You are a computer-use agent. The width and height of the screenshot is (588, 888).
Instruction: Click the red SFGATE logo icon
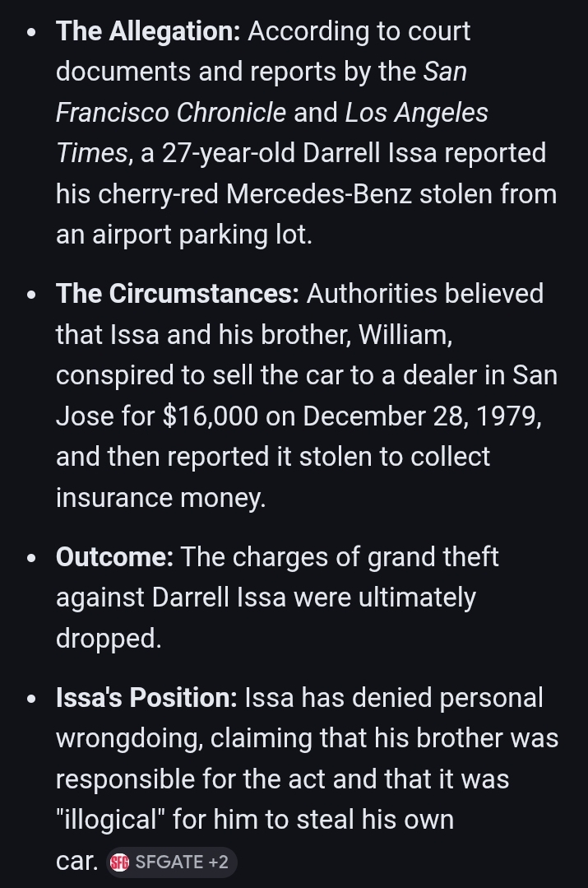[120, 862]
